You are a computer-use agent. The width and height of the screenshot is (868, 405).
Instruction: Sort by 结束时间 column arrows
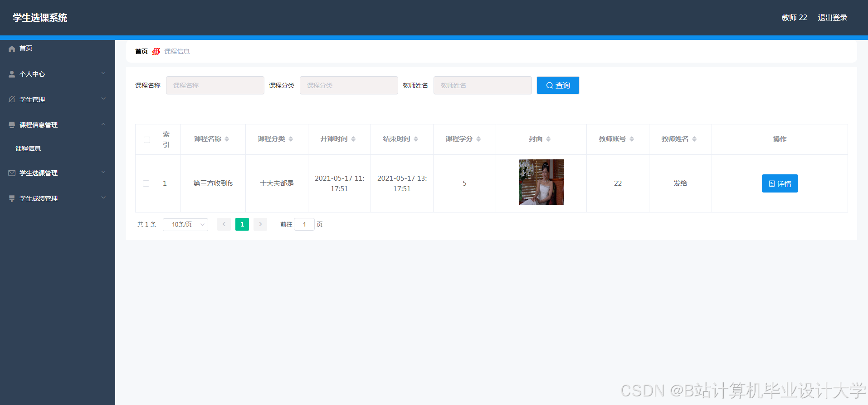[416, 139]
